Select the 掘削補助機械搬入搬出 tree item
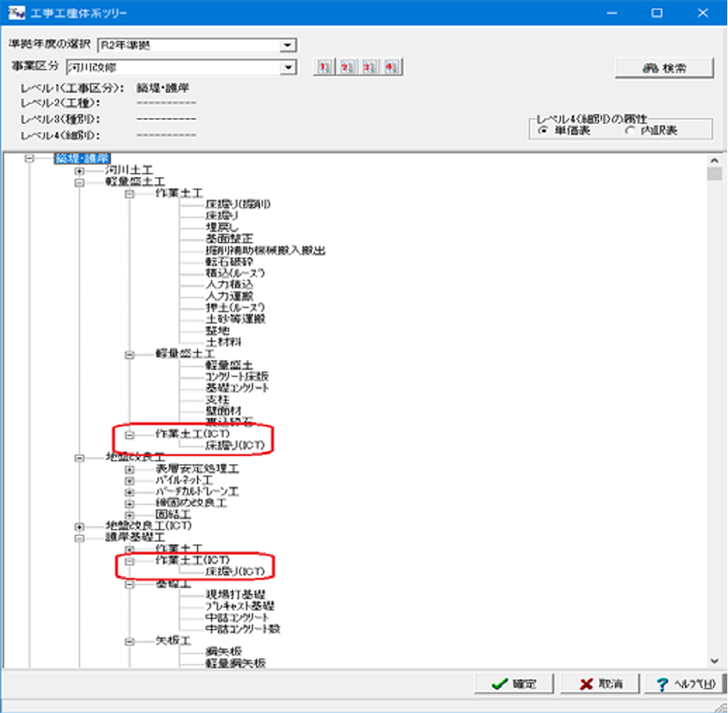 pos(265,251)
